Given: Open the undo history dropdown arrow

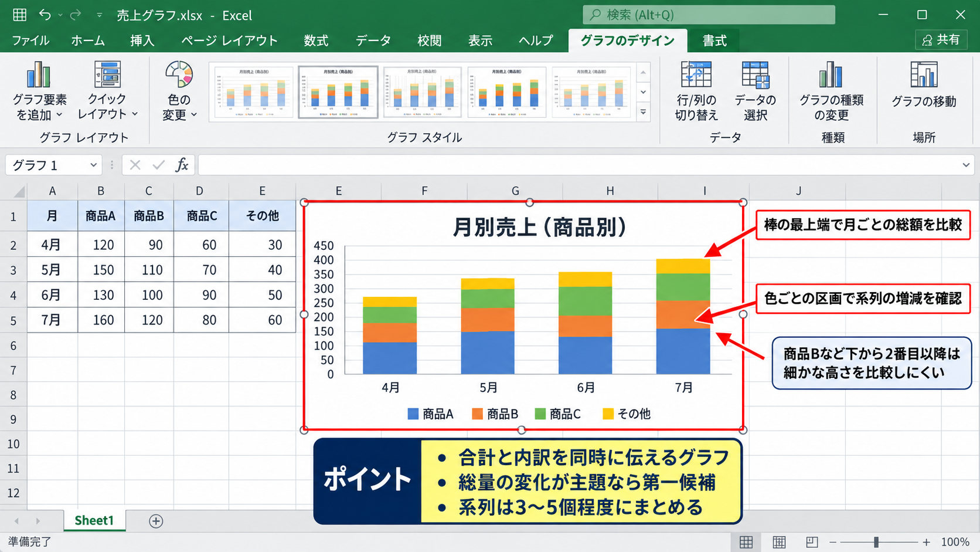Looking at the screenshot, I should 60,15.
